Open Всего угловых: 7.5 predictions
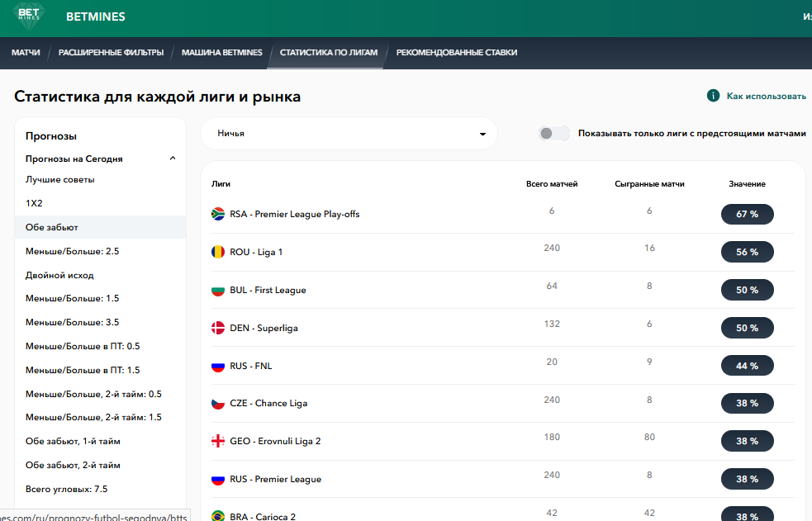Screen dimensions: 812x521 pos(67,489)
